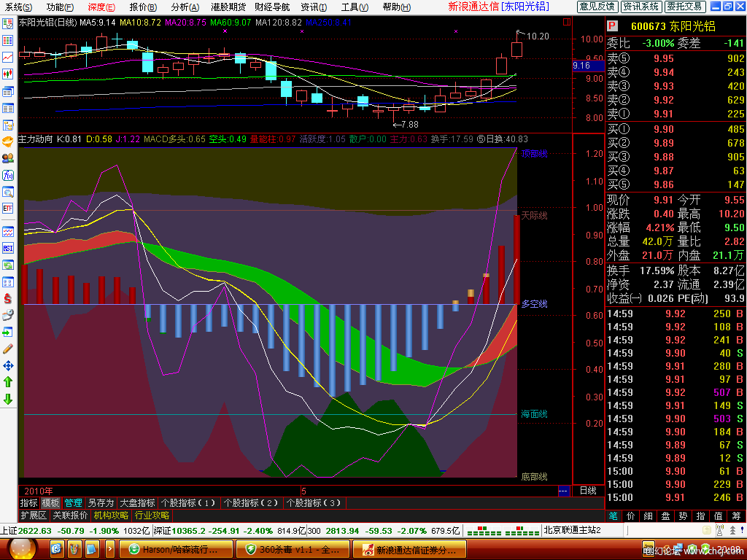
Task: Click the green up arrow icon
Action: click(x=7, y=382)
